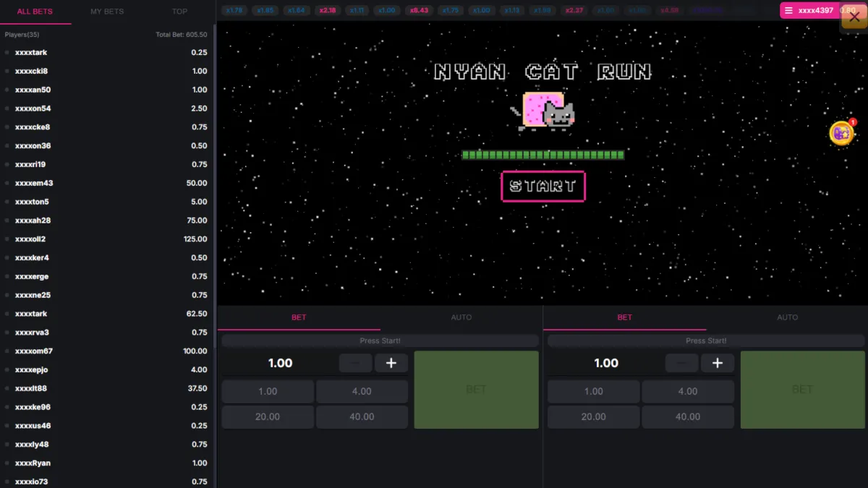The height and width of the screenshot is (488, 868).
Task: Select player row xxxxker4
Action: [x=106, y=258]
